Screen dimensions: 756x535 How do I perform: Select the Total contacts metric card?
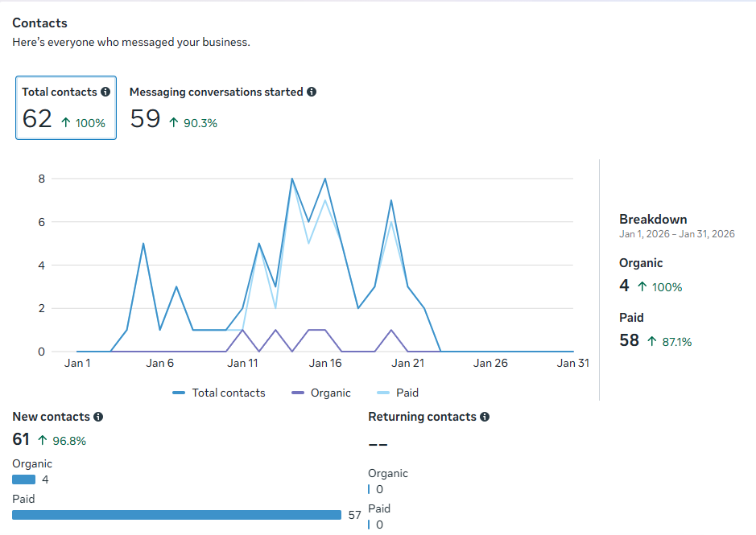pyautogui.click(x=66, y=108)
